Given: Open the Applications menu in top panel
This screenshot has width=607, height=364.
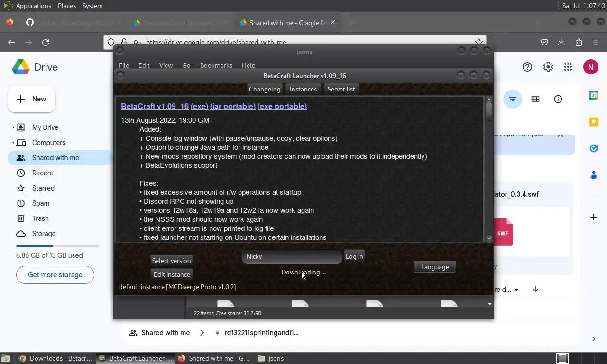Looking at the screenshot, I should tap(33, 6).
